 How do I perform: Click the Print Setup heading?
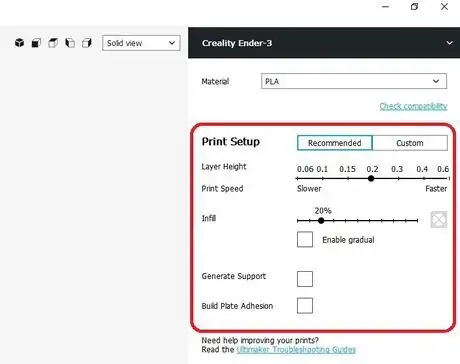tap(231, 142)
